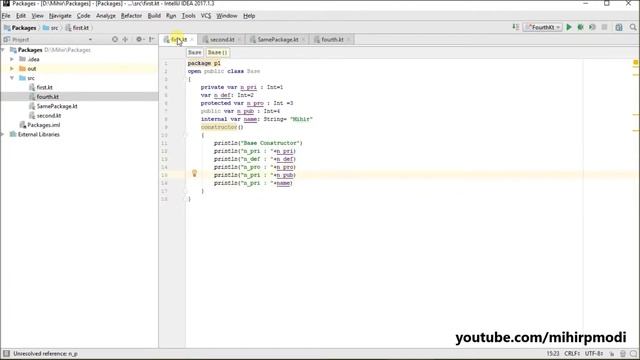
Task: Click the 'Unresolved reference' status message
Action: (45, 353)
